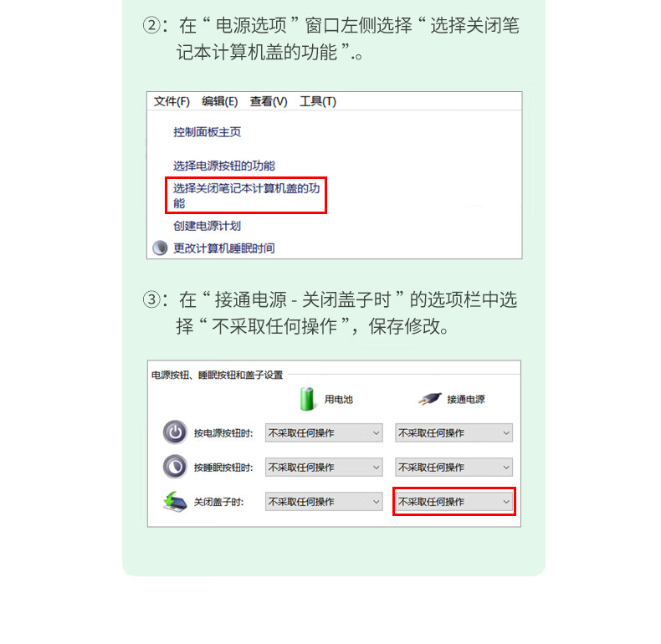661x644 pixels.
Task: Click the laptop lid close icon
Action: coord(175,502)
